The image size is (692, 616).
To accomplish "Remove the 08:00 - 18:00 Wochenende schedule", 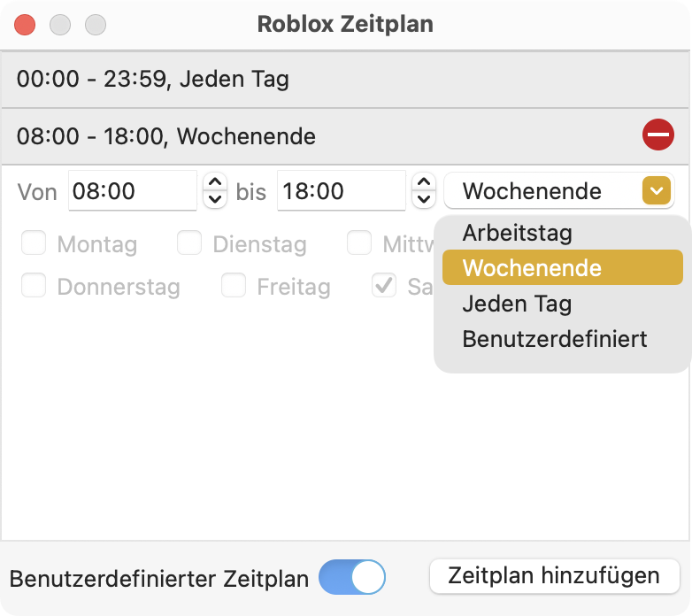I will (x=657, y=135).
